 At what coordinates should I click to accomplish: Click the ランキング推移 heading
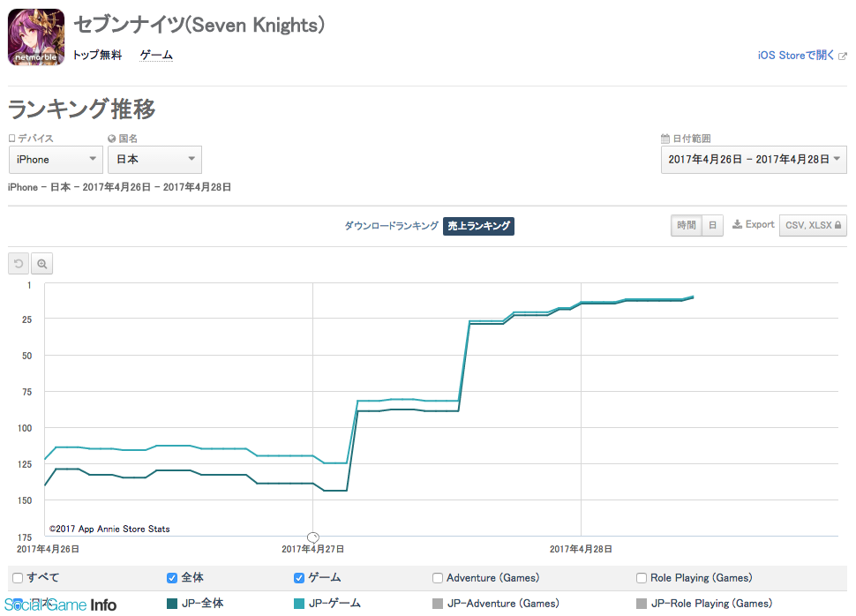tap(82, 109)
